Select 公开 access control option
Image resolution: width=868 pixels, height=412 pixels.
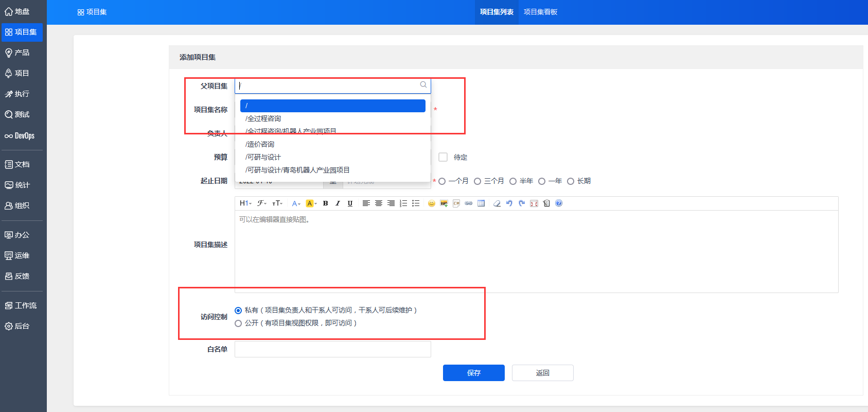(238, 323)
